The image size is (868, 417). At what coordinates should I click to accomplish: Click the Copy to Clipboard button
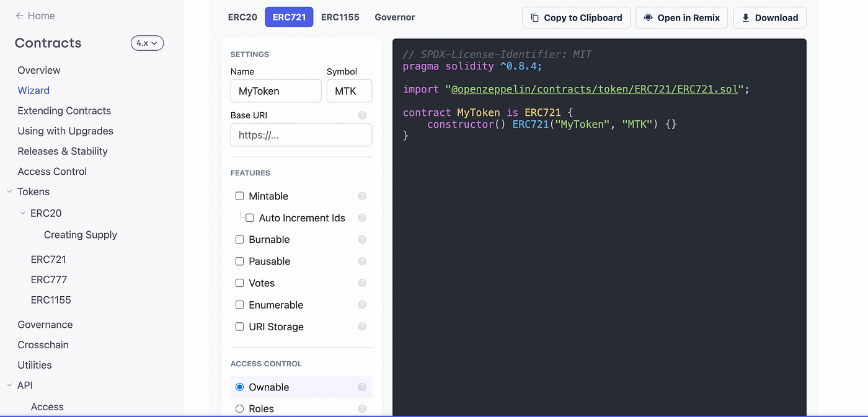point(577,17)
